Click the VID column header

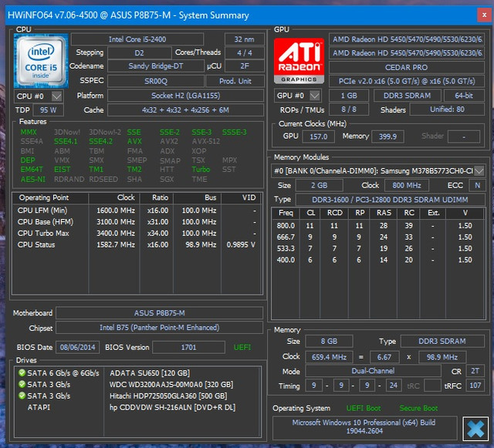(242, 197)
